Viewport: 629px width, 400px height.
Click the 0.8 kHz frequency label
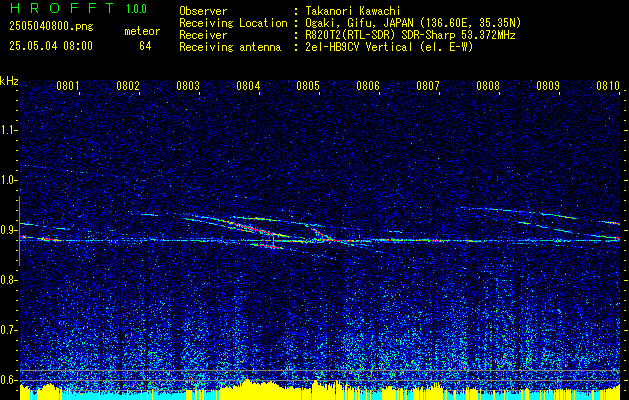[9, 280]
